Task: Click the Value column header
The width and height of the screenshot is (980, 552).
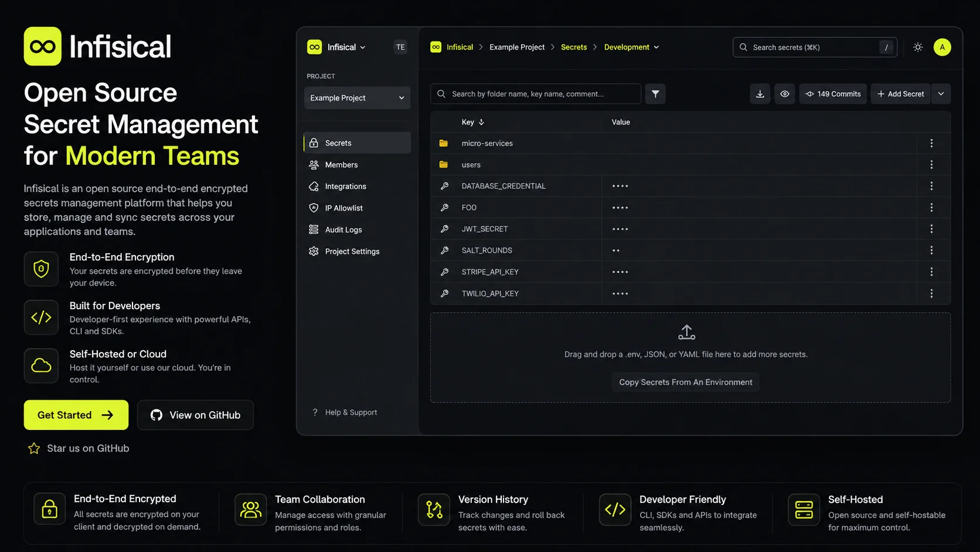Action: [621, 122]
